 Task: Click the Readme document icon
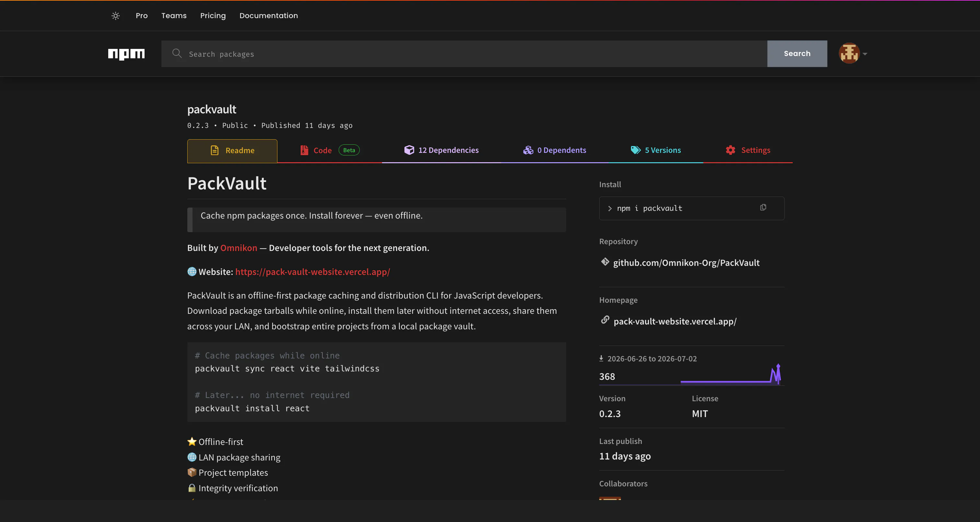(215, 151)
